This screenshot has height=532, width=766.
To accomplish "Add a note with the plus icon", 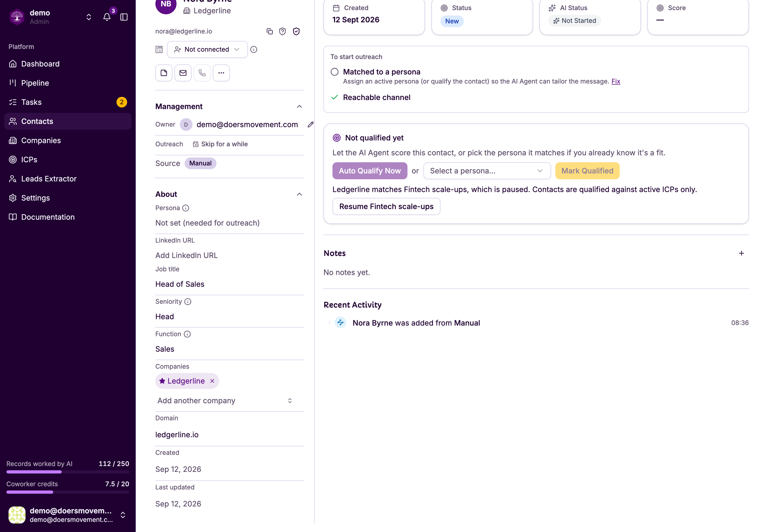I will (741, 253).
